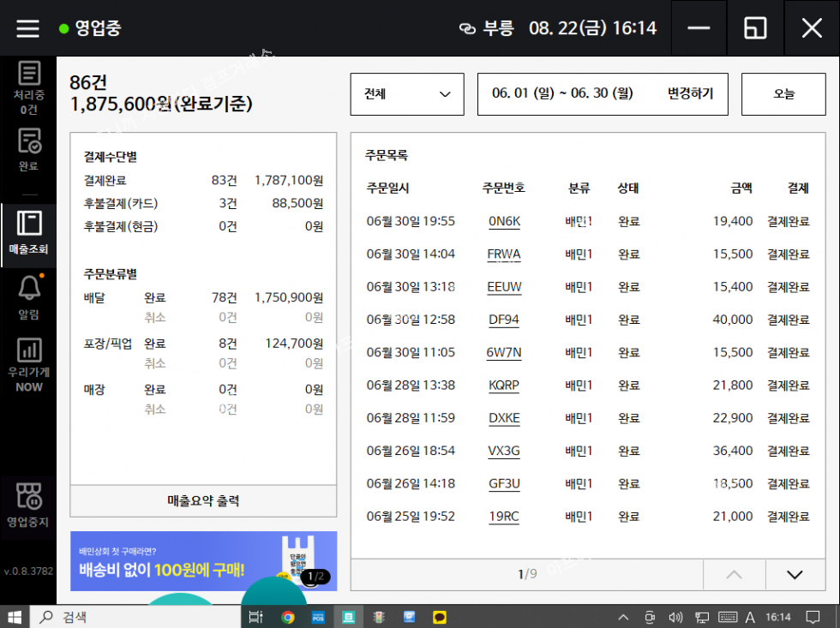Open 우리가게 NOW statistics
The height and width of the screenshot is (628, 840).
pyautogui.click(x=28, y=363)
